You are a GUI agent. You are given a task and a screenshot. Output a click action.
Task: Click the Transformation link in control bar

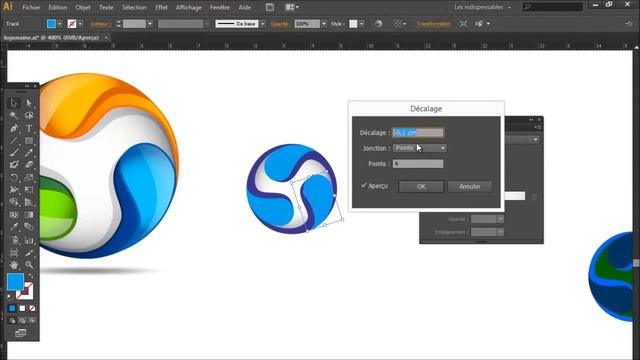(433, 24)
